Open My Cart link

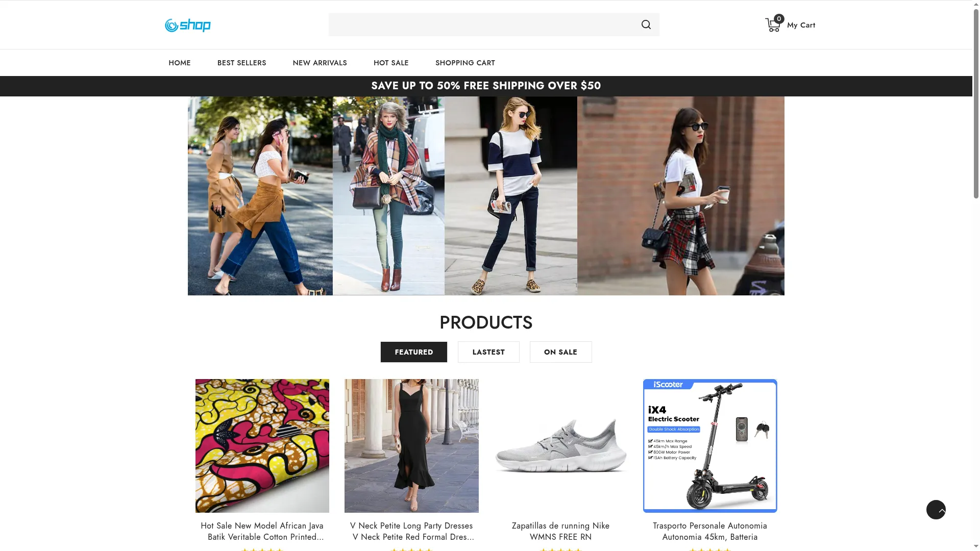tap(801, 25)
